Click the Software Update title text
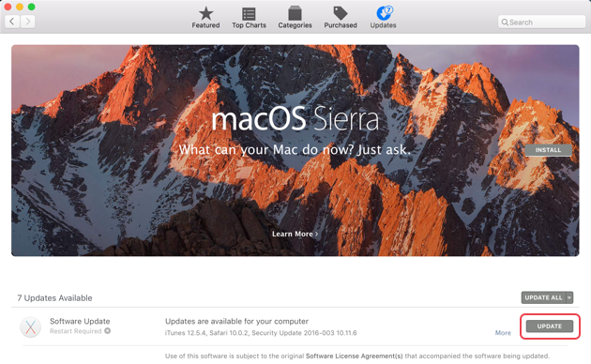 pyautogui.click(x=80, y=321)
